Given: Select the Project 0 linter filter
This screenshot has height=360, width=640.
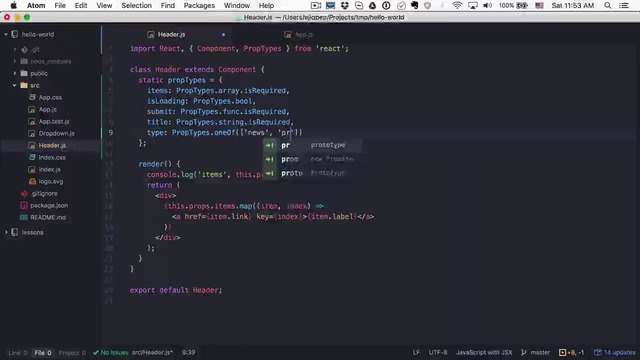Looking at the screenshot, I should (72, 353).
